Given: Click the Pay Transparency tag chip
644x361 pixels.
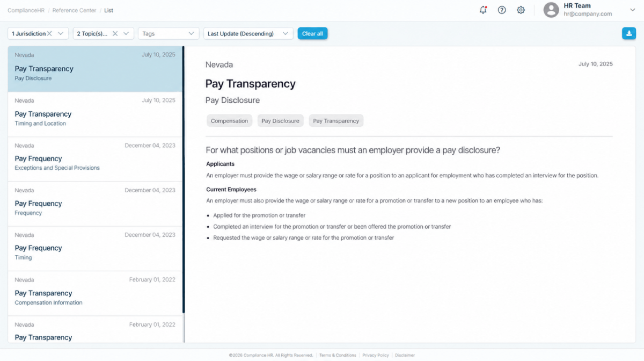Looking at the screenshot, I should pyautogui.click(x=336, y=121).
